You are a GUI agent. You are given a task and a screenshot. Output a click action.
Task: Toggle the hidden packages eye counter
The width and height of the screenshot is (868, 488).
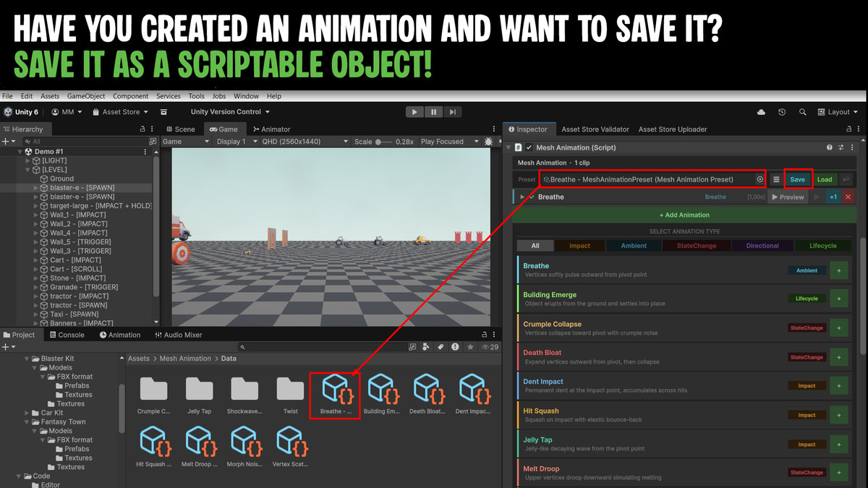tap(489, 347)
